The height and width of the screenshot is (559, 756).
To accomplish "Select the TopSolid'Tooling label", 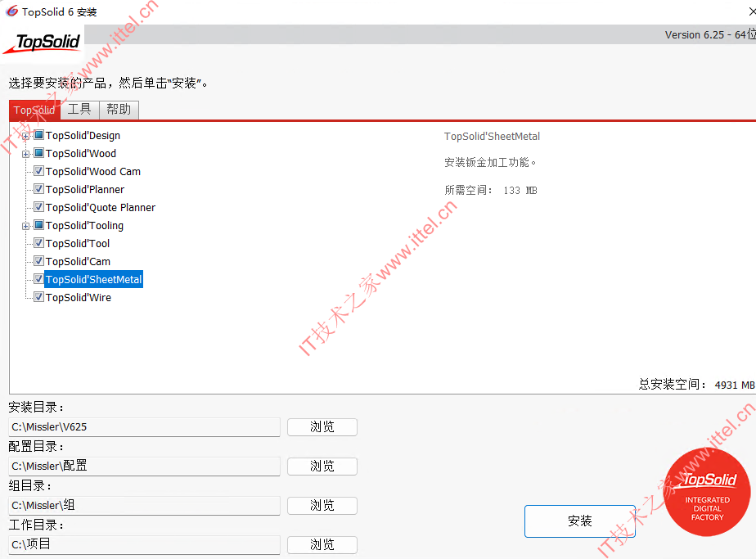I will click(x=84, y=226).
